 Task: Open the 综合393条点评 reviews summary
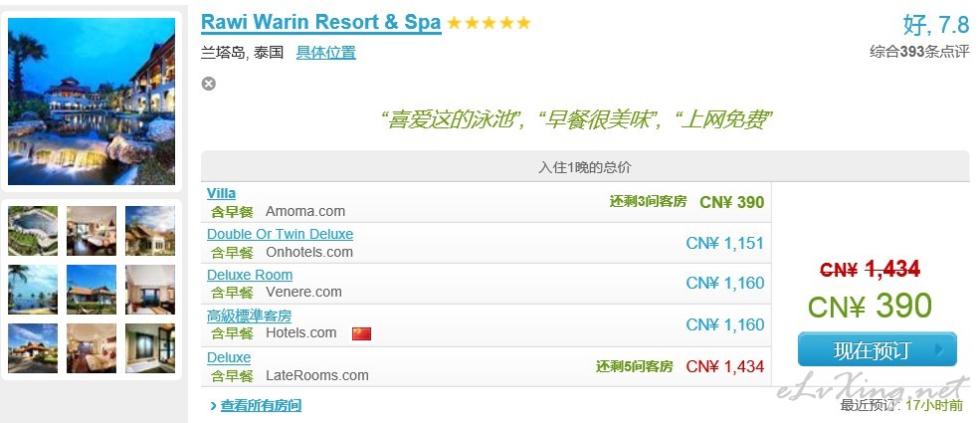tap(918, 52)
